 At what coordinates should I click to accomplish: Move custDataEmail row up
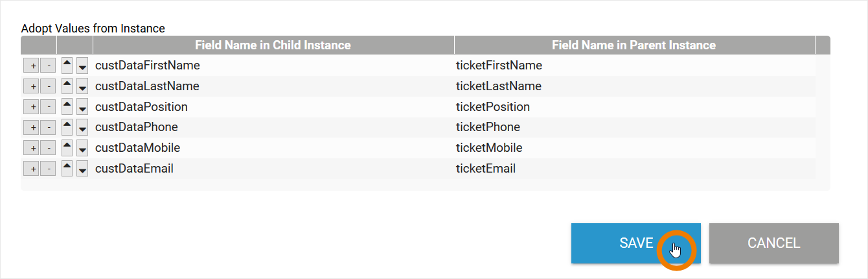(67, 169)
